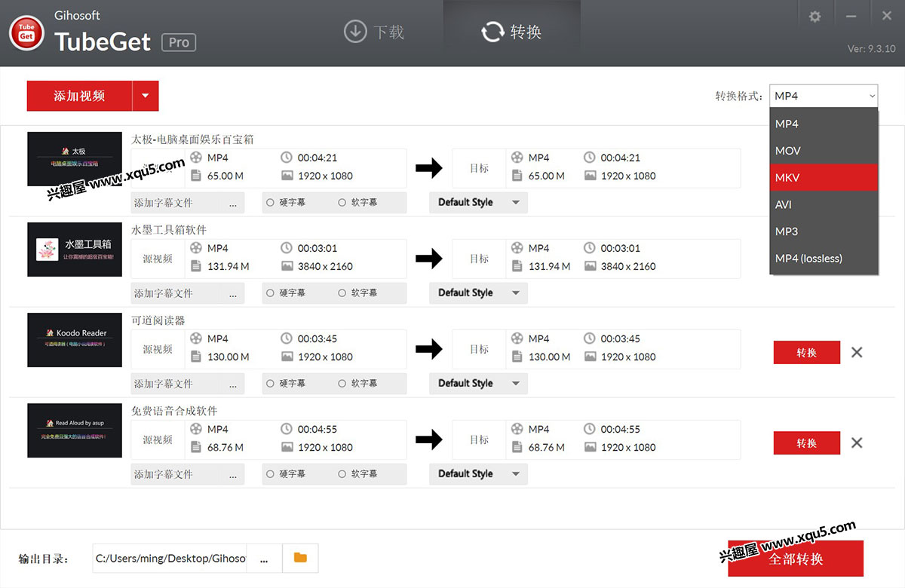Click target clock icon of 可道阅读器
Viewport: 905px width, 588px height.
pos(590,338)
